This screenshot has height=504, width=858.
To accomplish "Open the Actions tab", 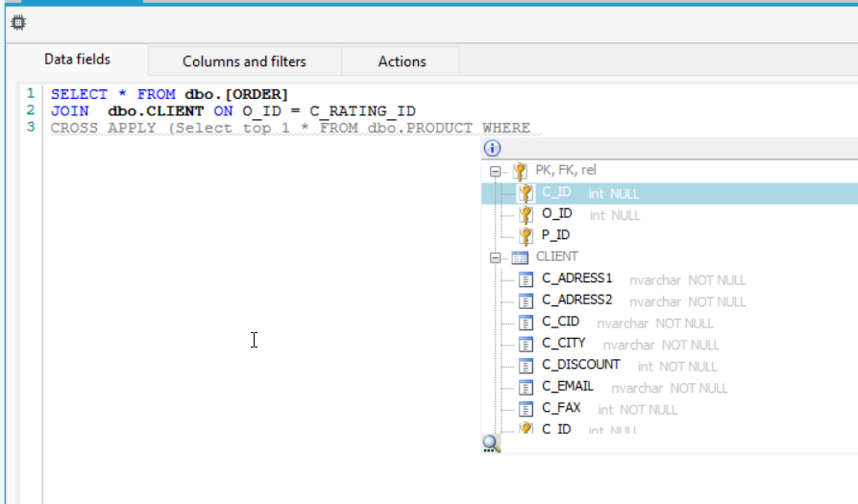I will (x=402, y=61).
